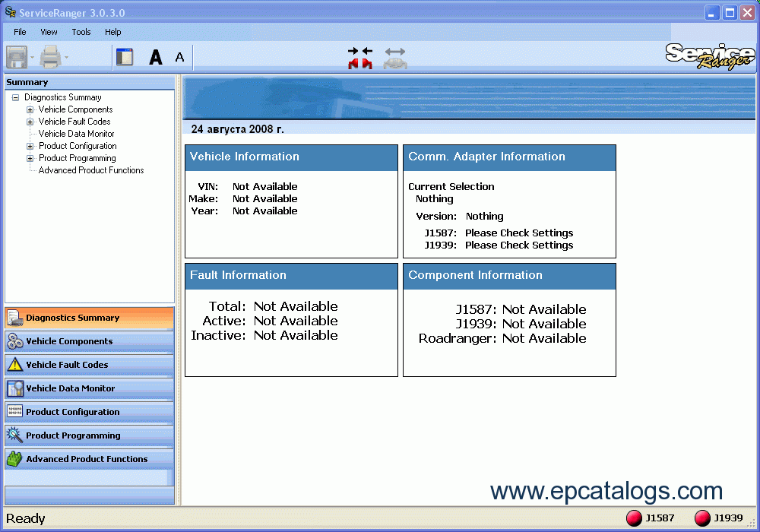Open the File menu
This screenshot has width=760, height=532.
(x=20, y=32)
